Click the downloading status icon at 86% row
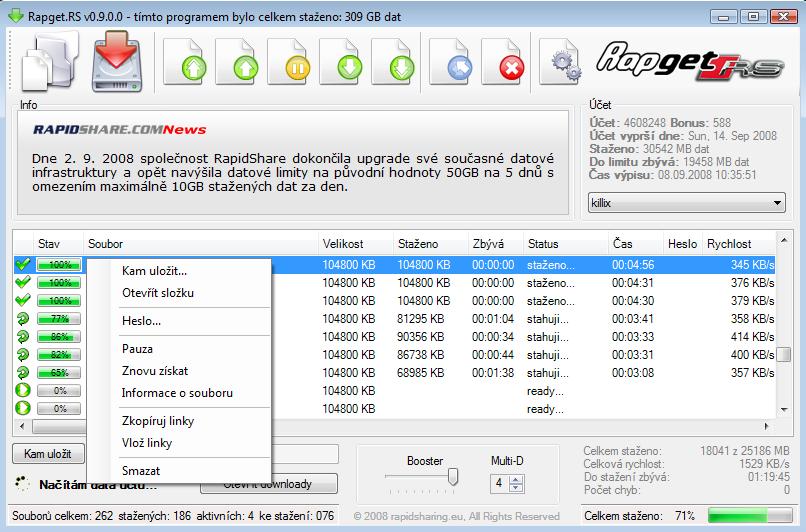Screen dimensions: 806x532 click(23, 337)
